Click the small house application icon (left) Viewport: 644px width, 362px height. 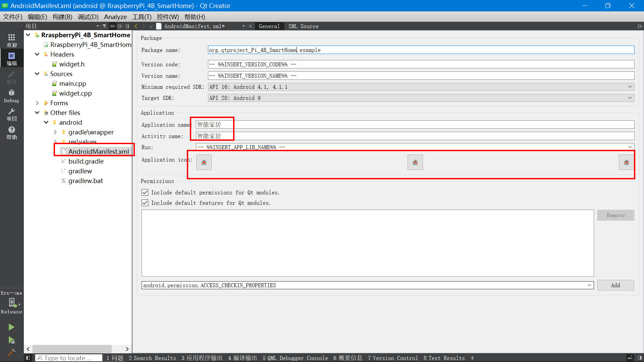204,162
